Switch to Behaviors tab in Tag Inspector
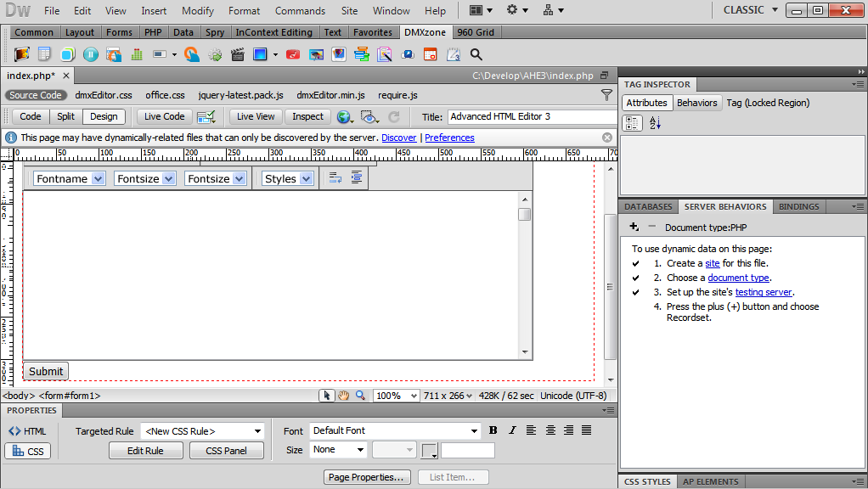 point(697,103)
